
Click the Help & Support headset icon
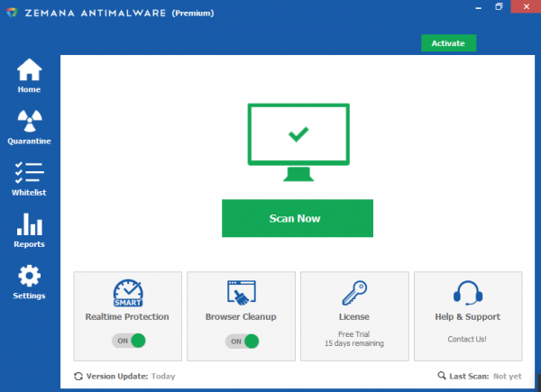468,293
